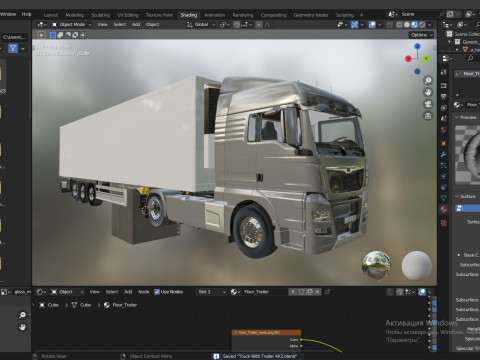This screenshot has width=480, height=360.
Task: Collapse the Surface panel
Action: point(457,196)
